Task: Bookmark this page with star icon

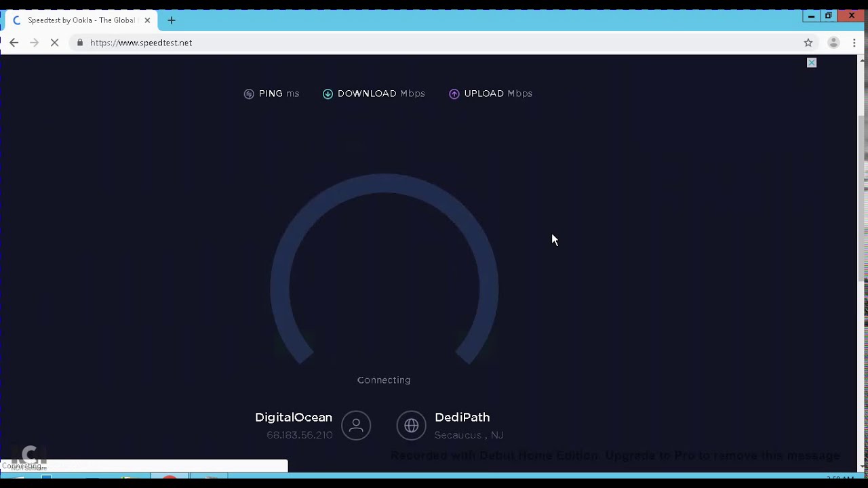Action: click(x=808, y=43)
